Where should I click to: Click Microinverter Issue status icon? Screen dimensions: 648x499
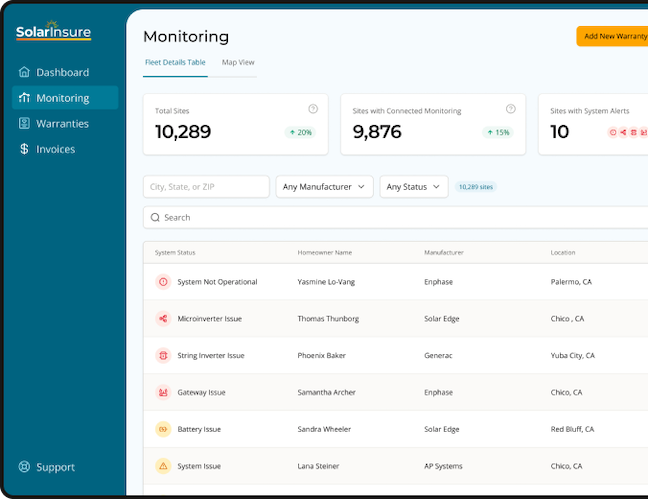(163, 318)
